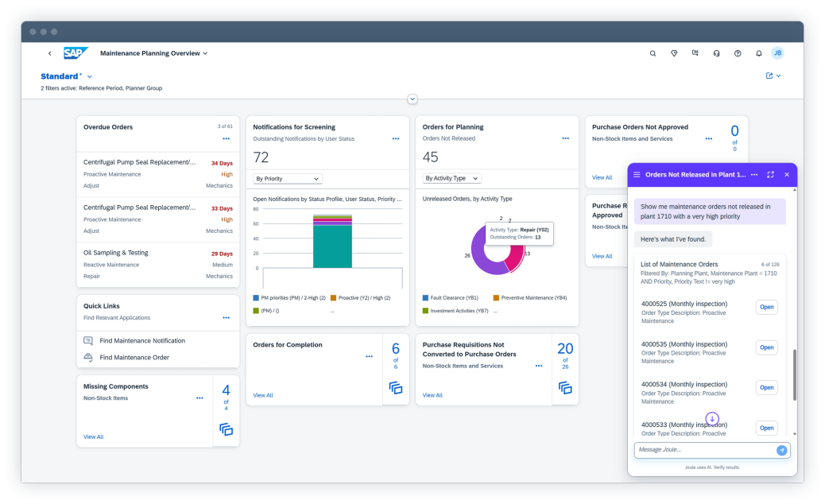Open the Maintenance Planning Overview title menu
Image resolution: width=825 pixels, height=504 pixels.
[205, 52]
